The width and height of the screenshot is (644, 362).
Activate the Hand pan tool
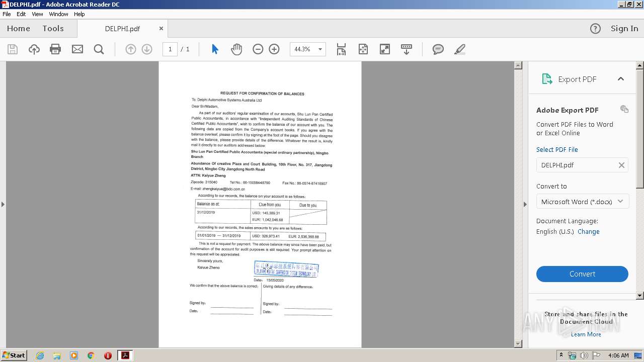tap(236, 49)
